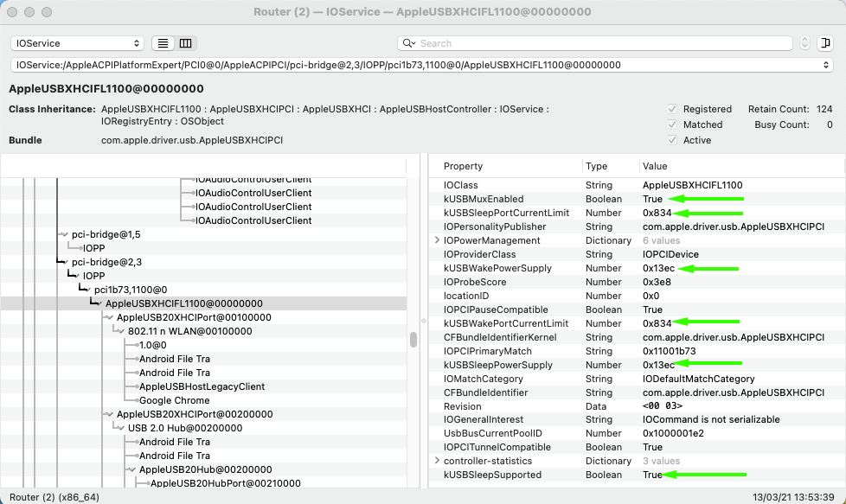The height and width of the screenshot is (504, 846).
Task: Collapse AppleUSB20XHCIPort@00100000 node
Action: coord(110,317)
